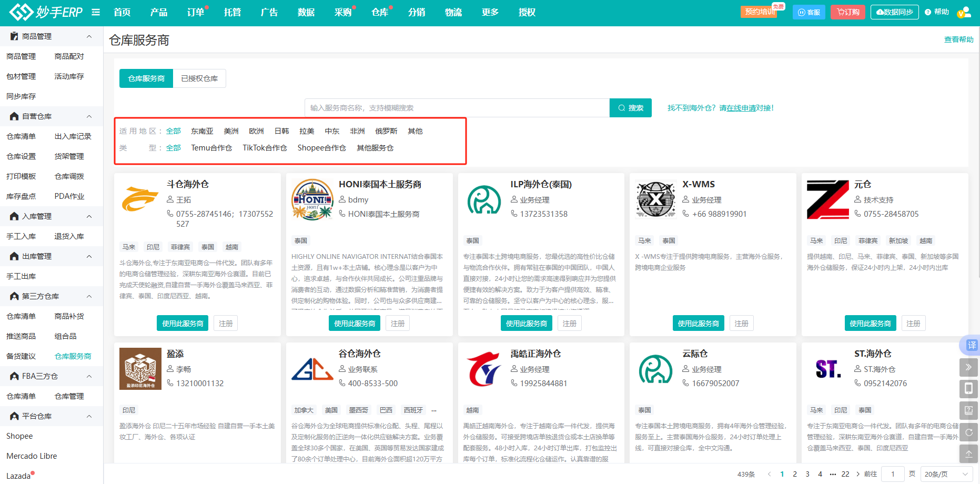
Task: Click the 妙手ERP logo
Action: coord(46,12)
